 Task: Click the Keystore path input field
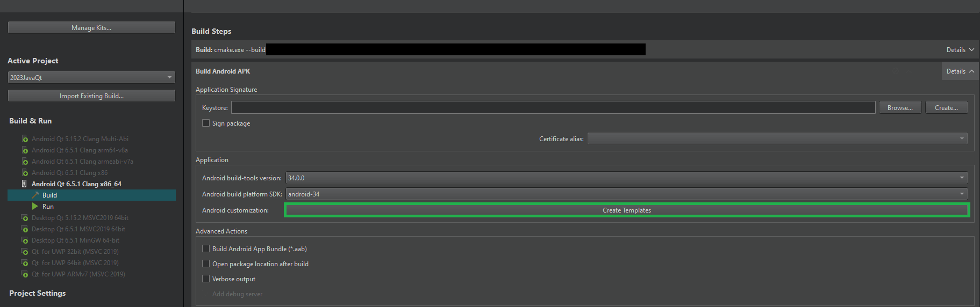553,107
